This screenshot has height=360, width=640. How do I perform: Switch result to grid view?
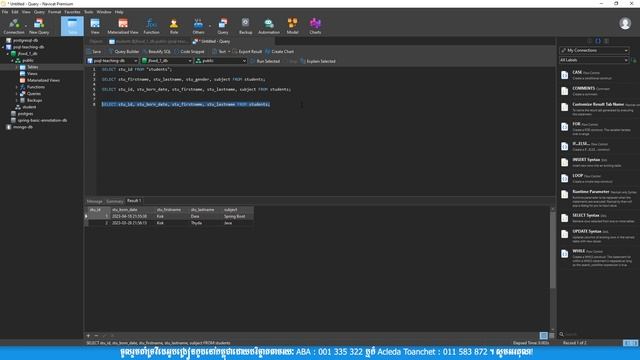(543, 336)
